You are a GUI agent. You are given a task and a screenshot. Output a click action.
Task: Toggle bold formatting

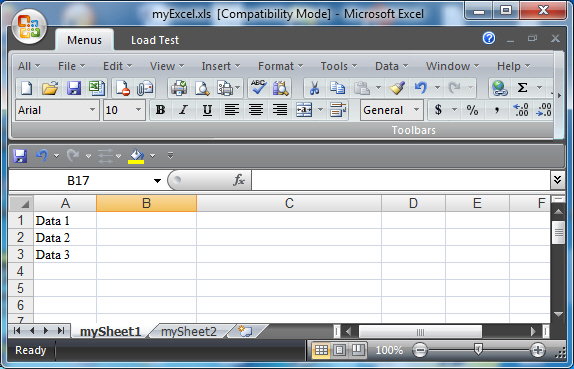tap(160, 110)
